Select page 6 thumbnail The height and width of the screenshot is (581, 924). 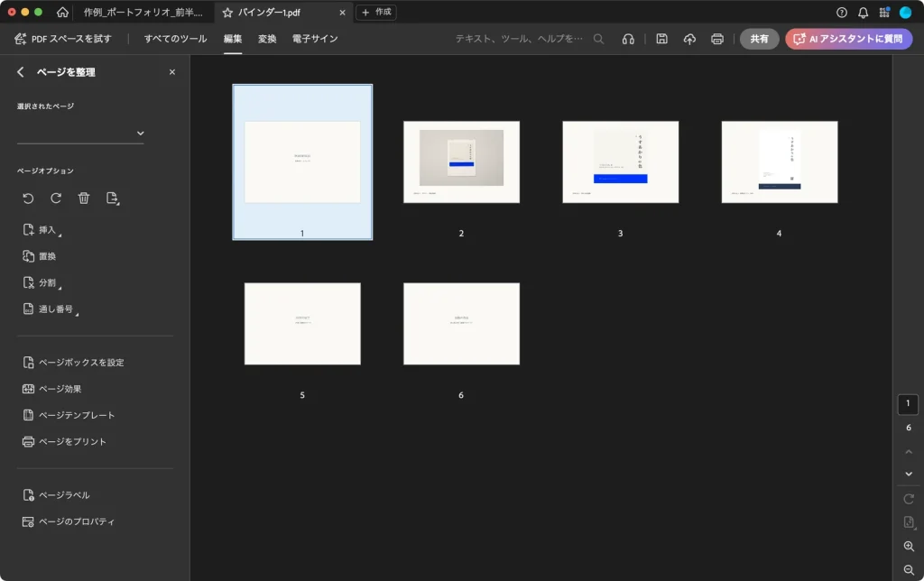461,324
